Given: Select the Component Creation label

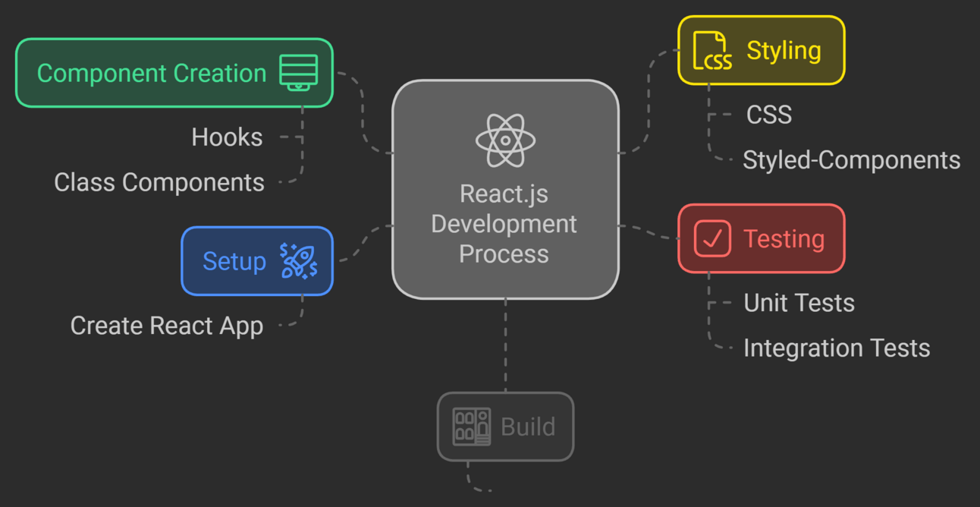Looking at the screenshot, I should (152, 74).
